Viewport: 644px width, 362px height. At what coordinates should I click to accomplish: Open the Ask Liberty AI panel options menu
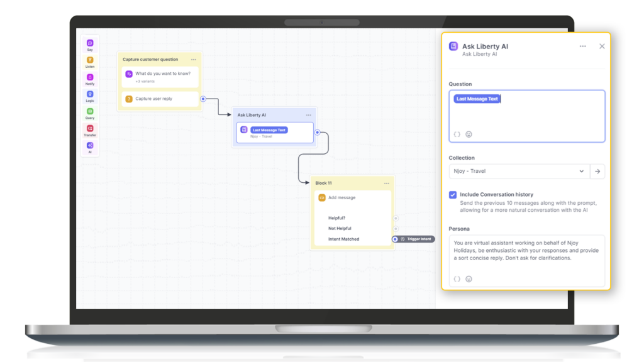tap(583, 46)
